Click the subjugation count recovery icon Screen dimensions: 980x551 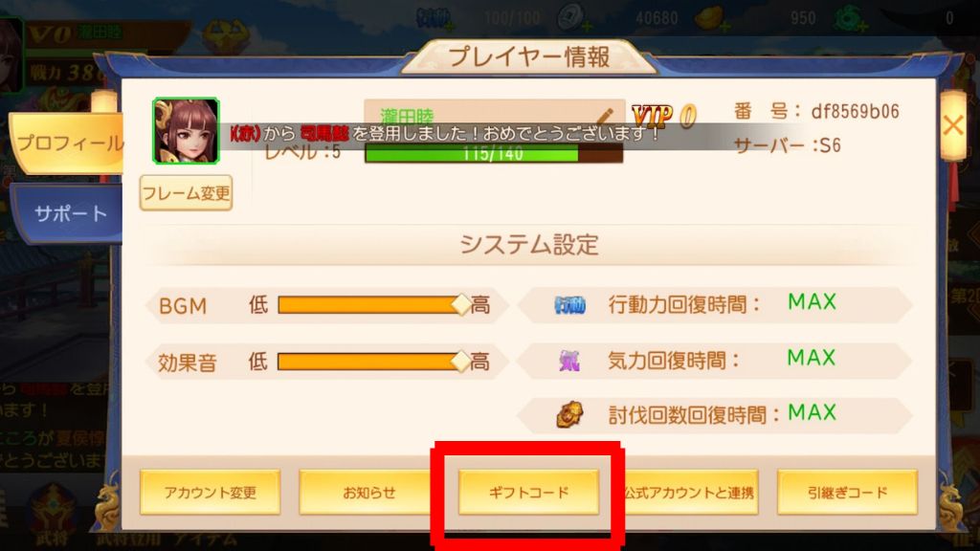[x=569, y=415]
